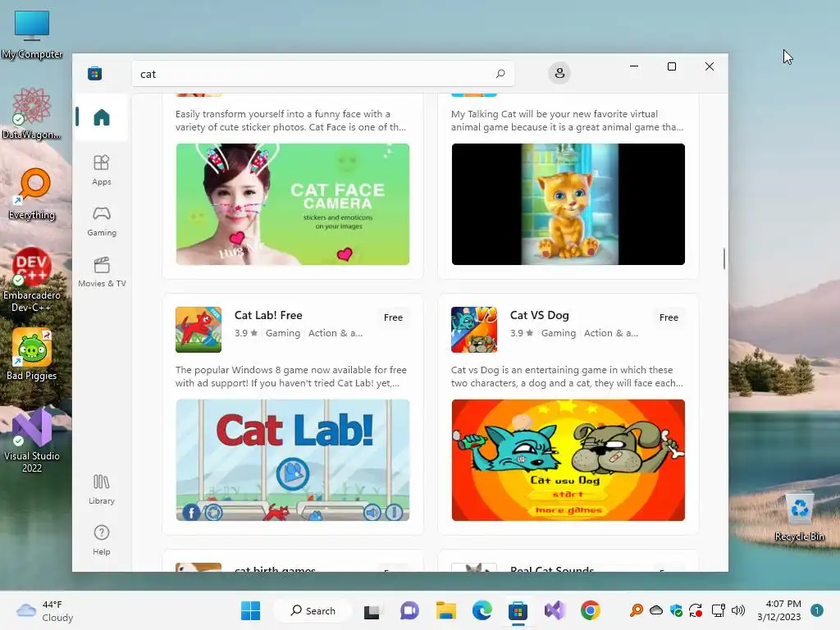Click the Cat VS Dog app icon
Viewport: 840px width, 630px height.
click(474, 330)
